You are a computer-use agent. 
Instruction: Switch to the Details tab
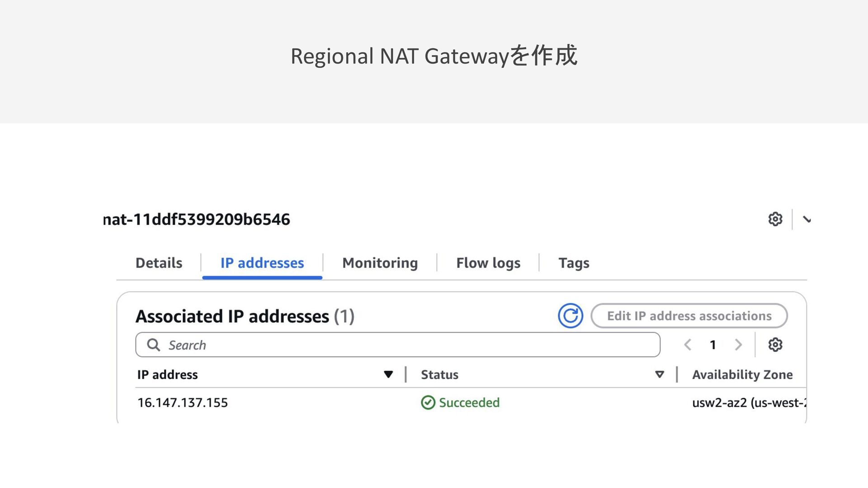pos(159,263)
